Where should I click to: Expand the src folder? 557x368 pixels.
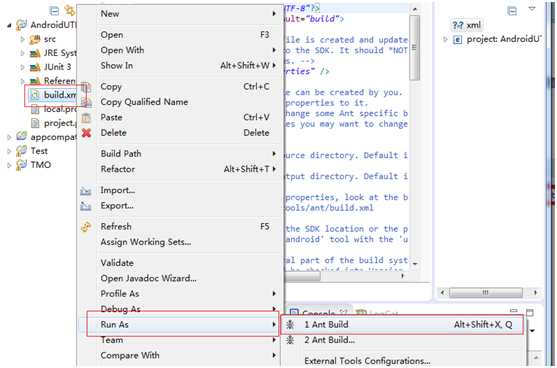pyautogui.click(x=22, y=39)
